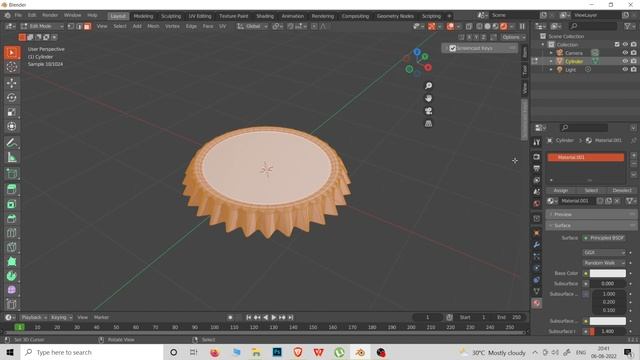Select the Spin tool

click(11, 276)
